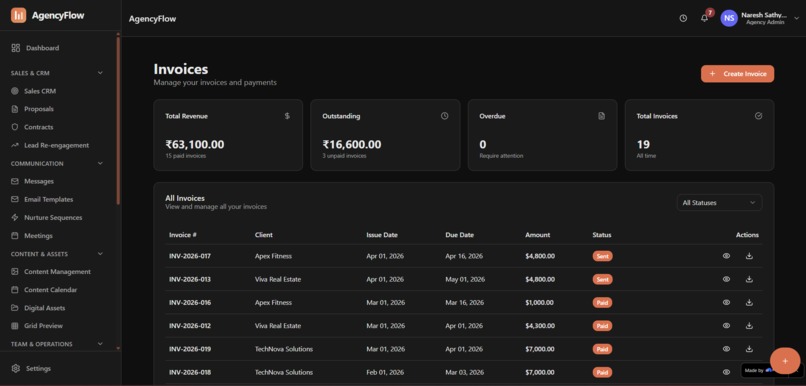Open the history clock icon in header
The image size is (806, 386).
coord(683,18)
